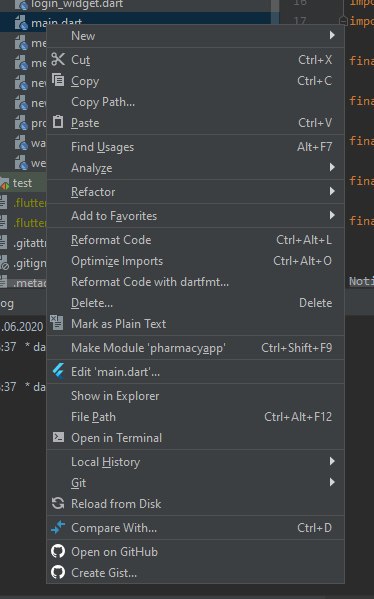Click line number 17 in editor gutter

pyautogui.click(x=300, y=20)
